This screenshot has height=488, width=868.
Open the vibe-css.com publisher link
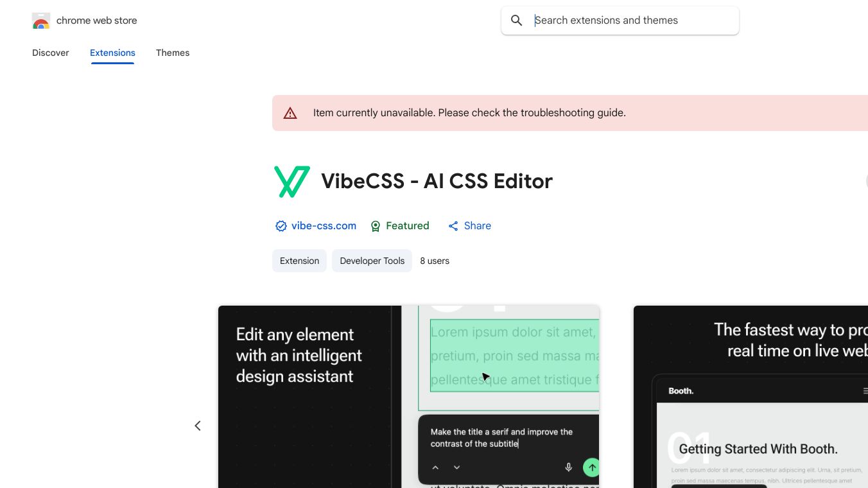[x=324, y=226]
